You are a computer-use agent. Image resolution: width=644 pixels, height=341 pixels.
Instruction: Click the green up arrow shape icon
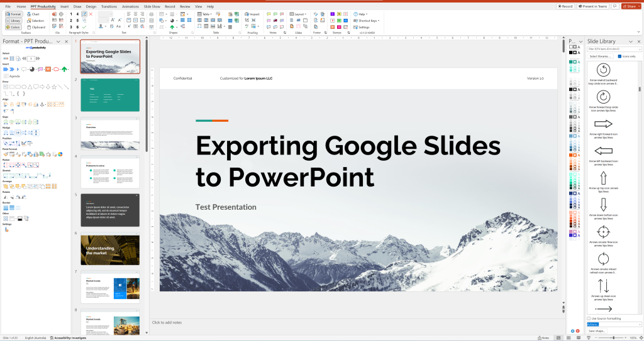coord(172,27)
